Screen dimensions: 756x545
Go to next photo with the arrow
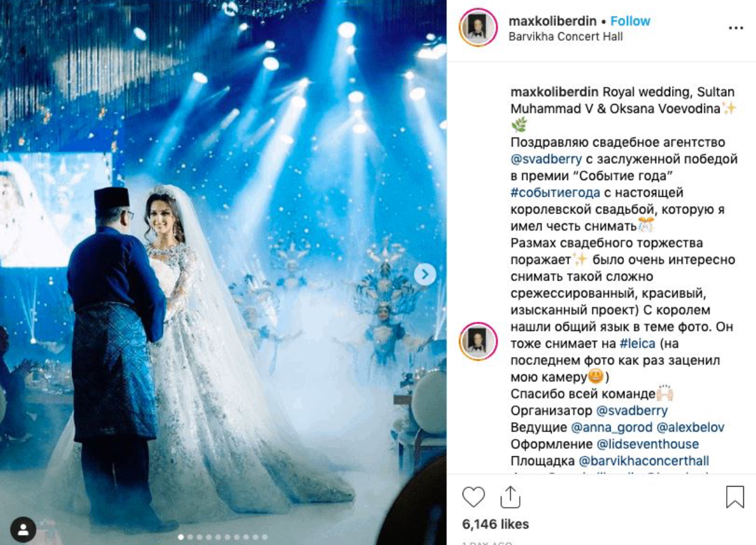click(425, 274)
